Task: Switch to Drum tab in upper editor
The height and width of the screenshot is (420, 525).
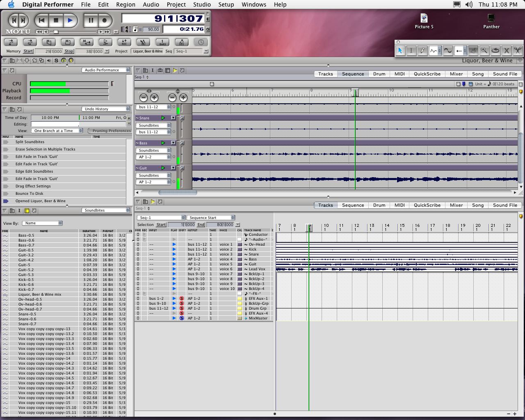Action: 379,74
